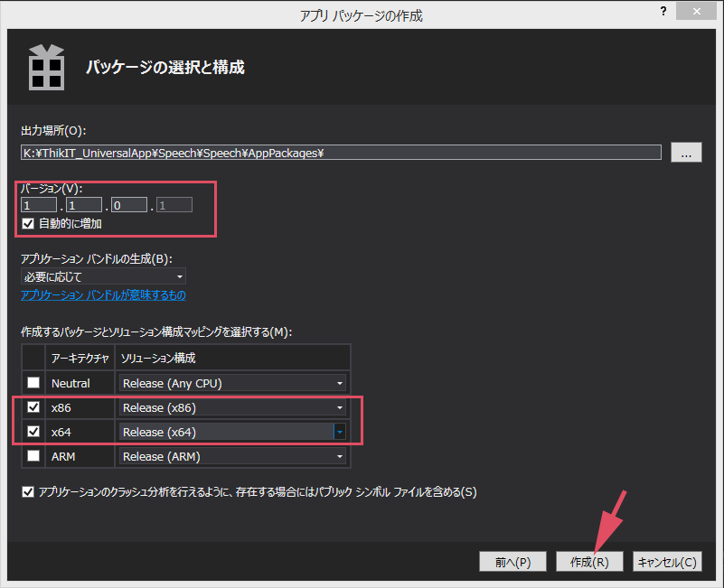Click the 作成(R) button
Viewport: 724px width, 588px height.
589,562
